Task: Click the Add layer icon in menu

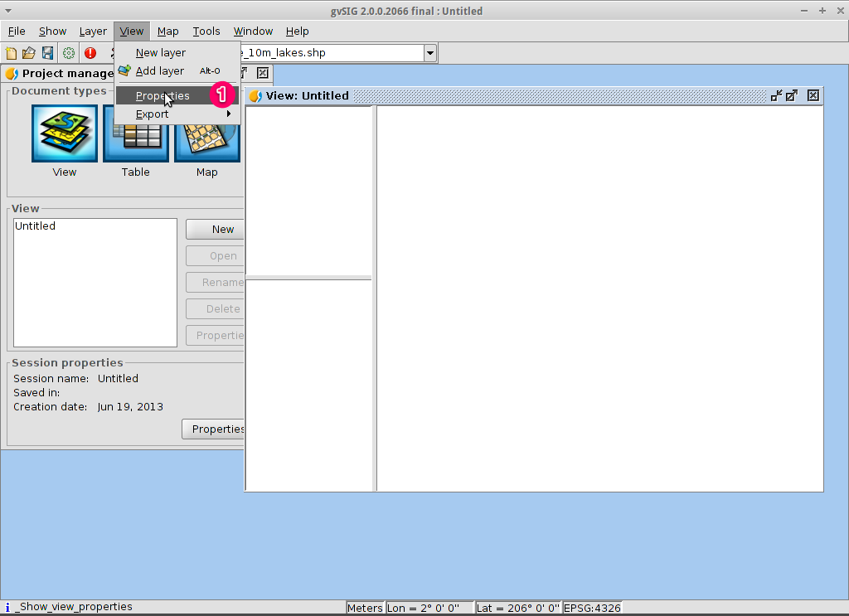Action: click(x=124, y=70)
